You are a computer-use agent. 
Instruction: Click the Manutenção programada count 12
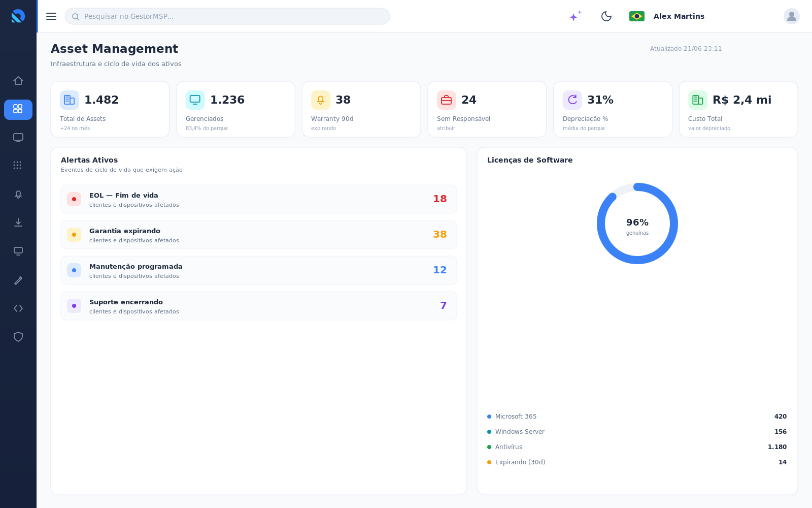pyautogui.click(x=440, y=270)
